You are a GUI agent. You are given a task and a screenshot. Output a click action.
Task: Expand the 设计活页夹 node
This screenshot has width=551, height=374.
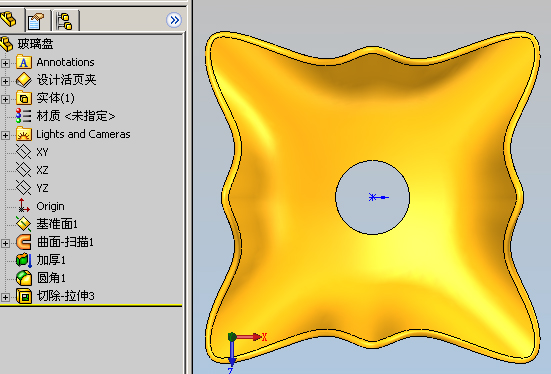[x=5, y=81]
